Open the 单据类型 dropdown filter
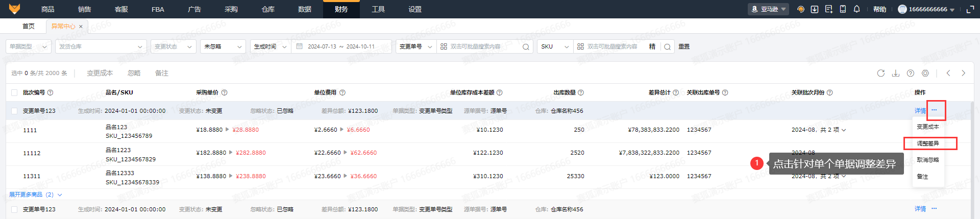The image size is (980, 219). (29, 46)
